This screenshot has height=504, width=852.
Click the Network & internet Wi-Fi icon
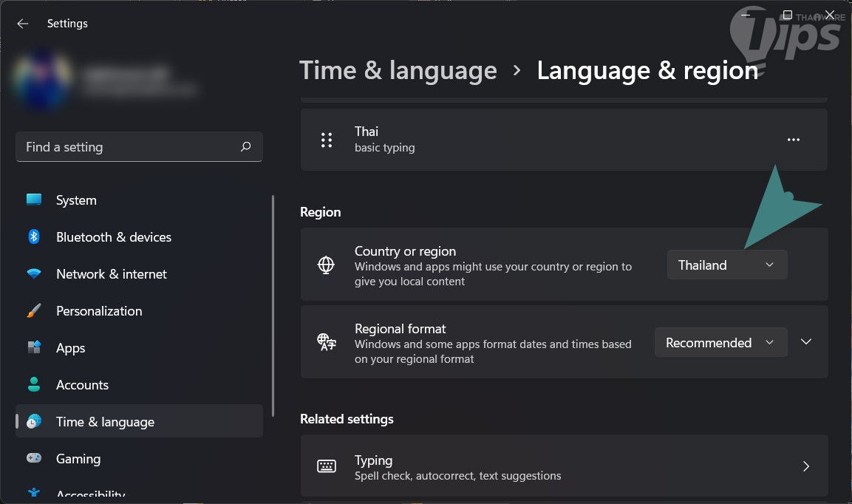pyautogui.click(x=34, y=274)
